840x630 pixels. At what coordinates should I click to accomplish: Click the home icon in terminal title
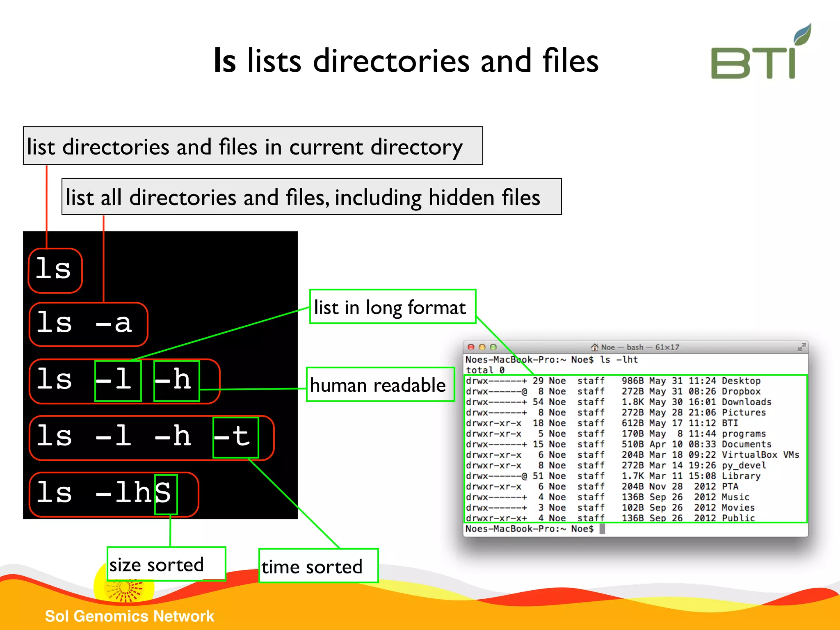pos(594,347)
